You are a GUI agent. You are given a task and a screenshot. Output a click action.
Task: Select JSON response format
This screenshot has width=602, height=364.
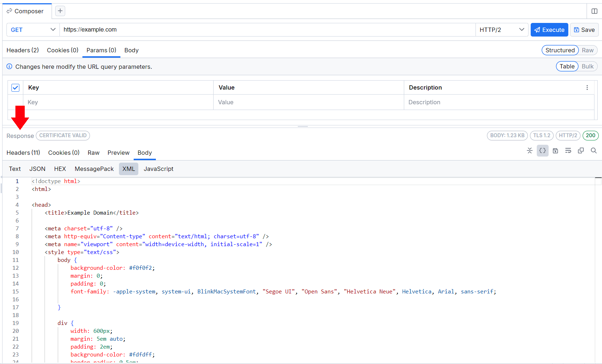[37, 169]
